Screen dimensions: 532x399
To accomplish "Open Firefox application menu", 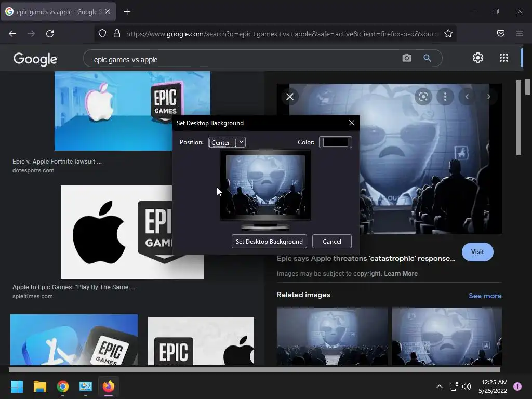I will [x=520, y=33].
